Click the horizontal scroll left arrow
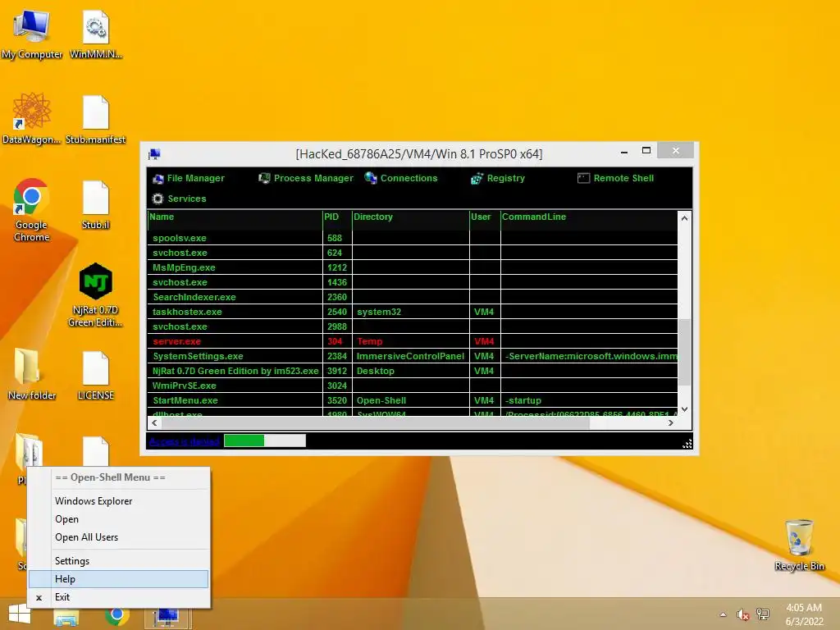Viewport: 840px width, 630px height. tap(154, 422)
